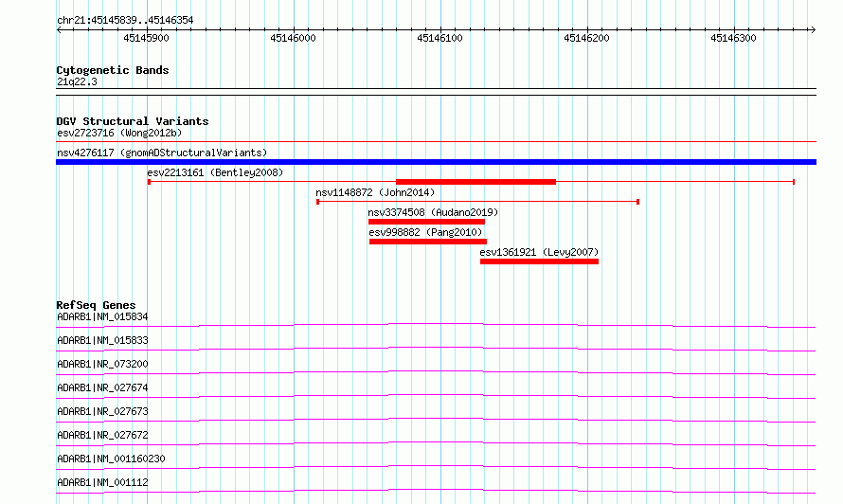
Task: Select the 45146100 ruler coordinate label
Action: pos(439,38)
